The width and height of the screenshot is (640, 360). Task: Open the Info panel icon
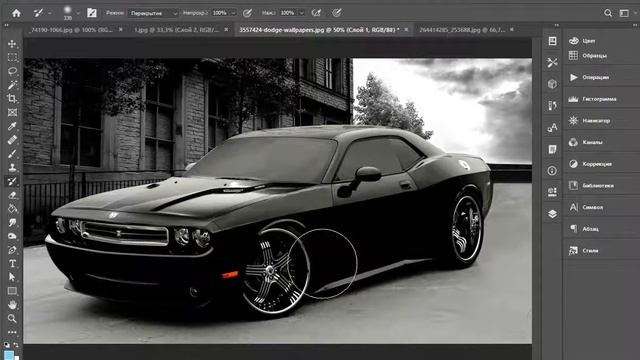click(552, 171)
